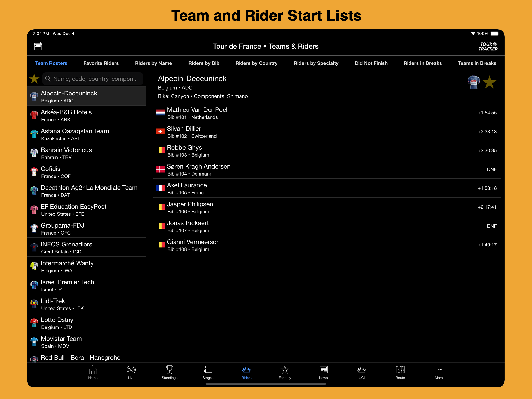
Task: Switch to the Riders in Breaks tab
Action: (423, 63)
